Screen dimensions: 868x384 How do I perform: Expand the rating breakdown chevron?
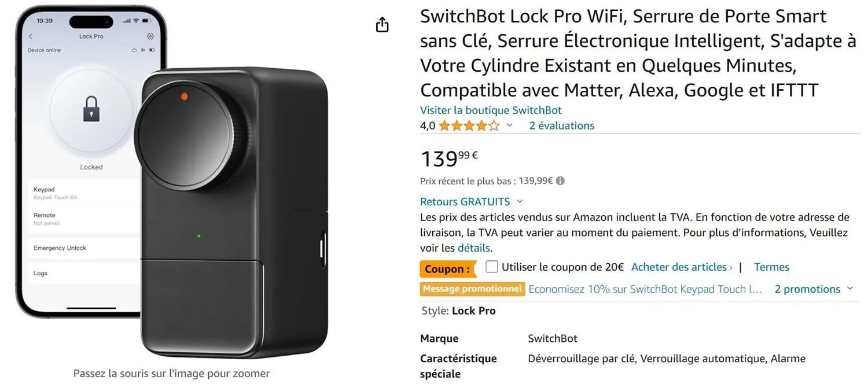(510, 125)
